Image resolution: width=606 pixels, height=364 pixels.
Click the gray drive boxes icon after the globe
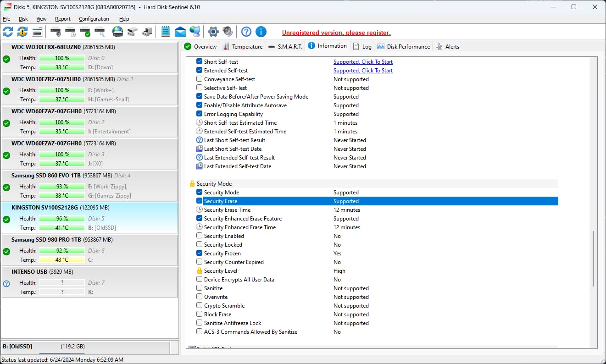tap(133, 32)
